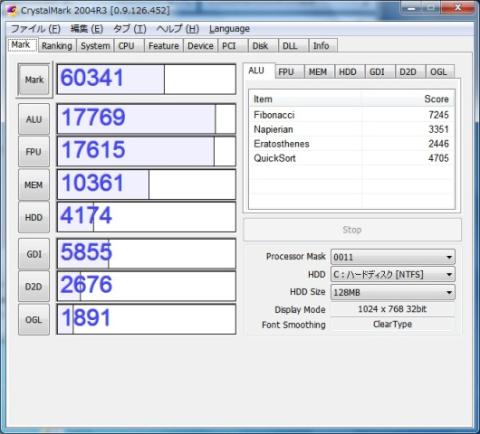
Task: Click the CrystalMark app icon in title bar
Action: coord(12,10)
